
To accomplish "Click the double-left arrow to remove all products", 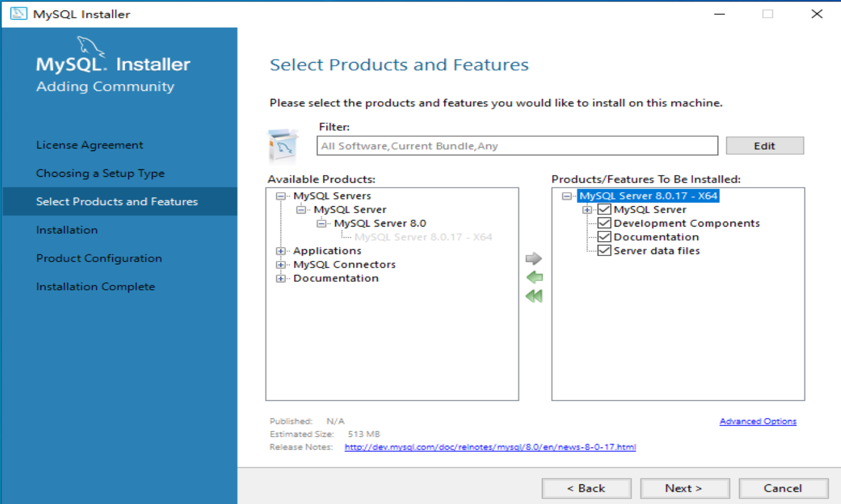I will point(533,295).
